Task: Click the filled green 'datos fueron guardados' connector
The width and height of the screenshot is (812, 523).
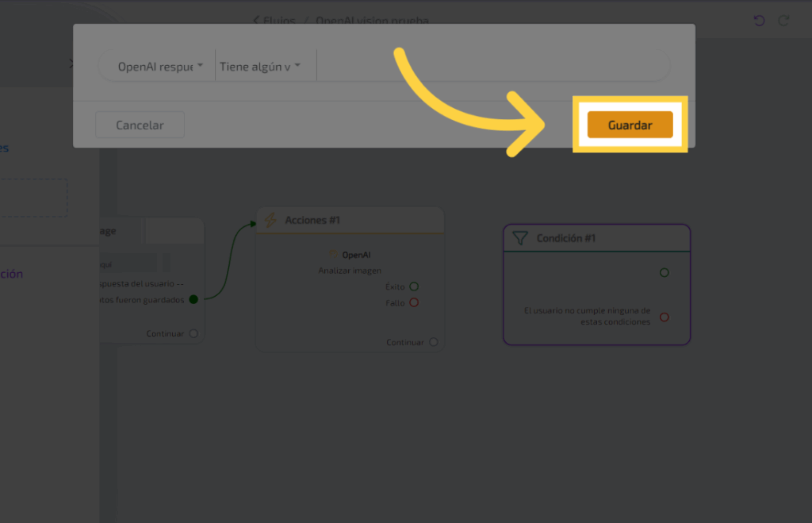Action: click(193, 299)
